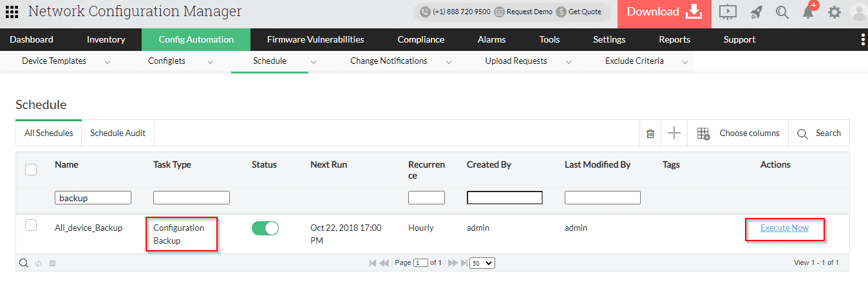Screen dimensions: 868x285
Task: Open the notifications bell
Action: click(x=808, y=12)
